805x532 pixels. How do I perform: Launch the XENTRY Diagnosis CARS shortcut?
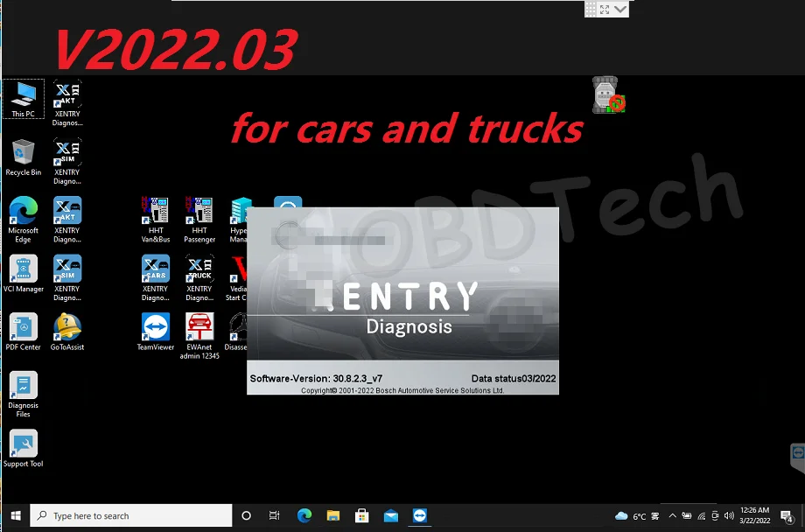156,277
